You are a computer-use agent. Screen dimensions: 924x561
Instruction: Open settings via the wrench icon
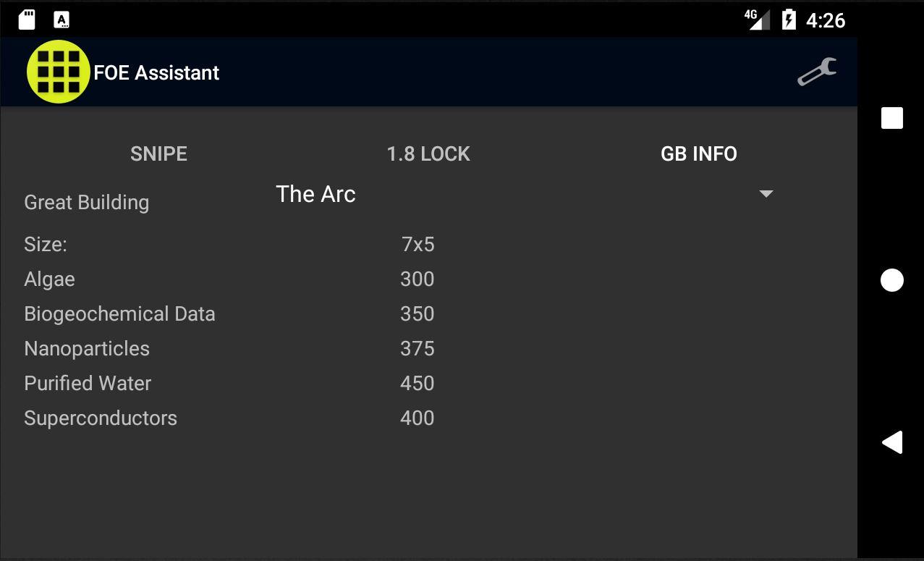click(817, 72)
